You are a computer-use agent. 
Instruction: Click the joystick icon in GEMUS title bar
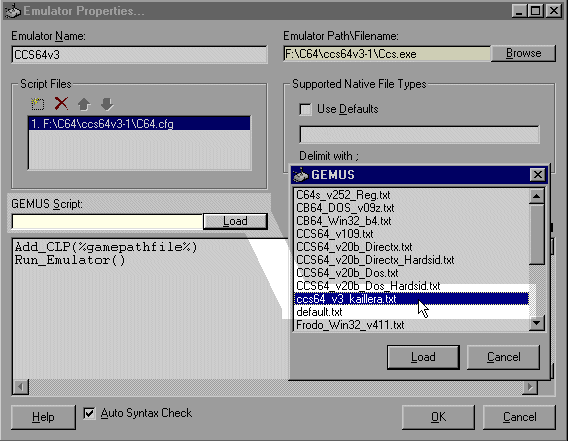[300, 175]
